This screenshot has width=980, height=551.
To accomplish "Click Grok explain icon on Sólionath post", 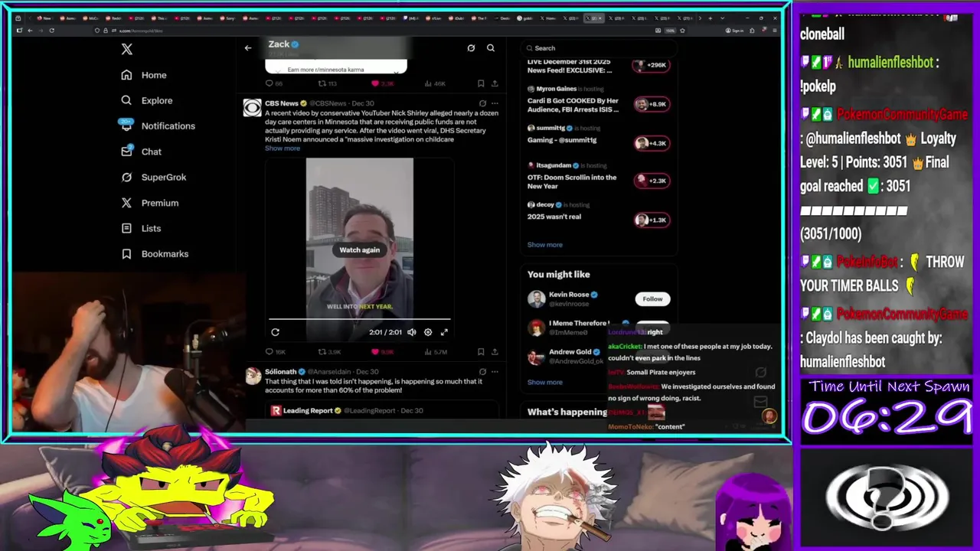I will 482,372.
